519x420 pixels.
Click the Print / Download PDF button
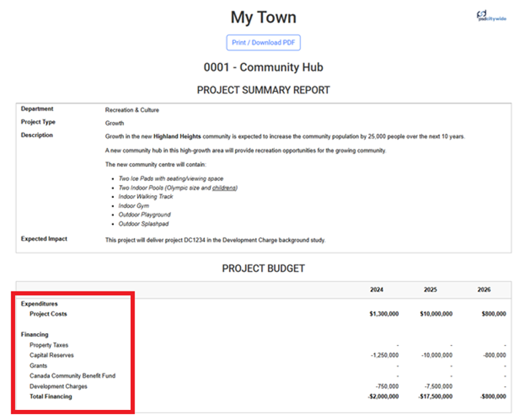pos(263,42)
